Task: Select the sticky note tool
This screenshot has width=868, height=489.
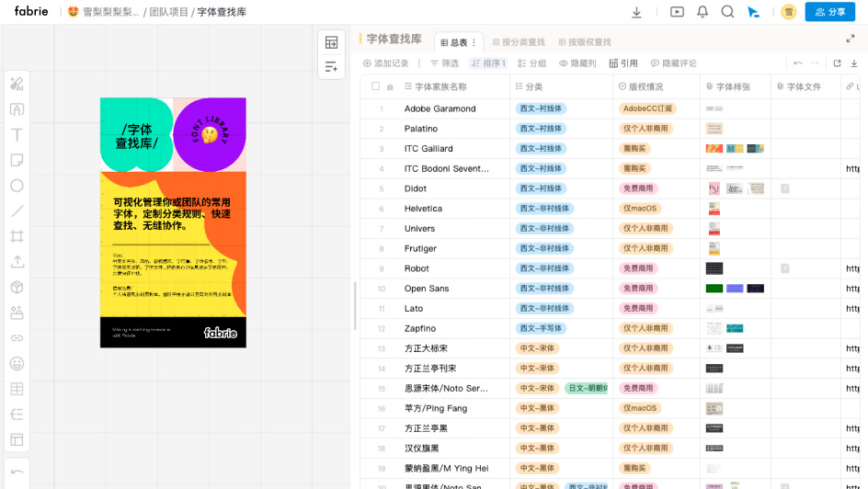Action: [x=17, y=160]
